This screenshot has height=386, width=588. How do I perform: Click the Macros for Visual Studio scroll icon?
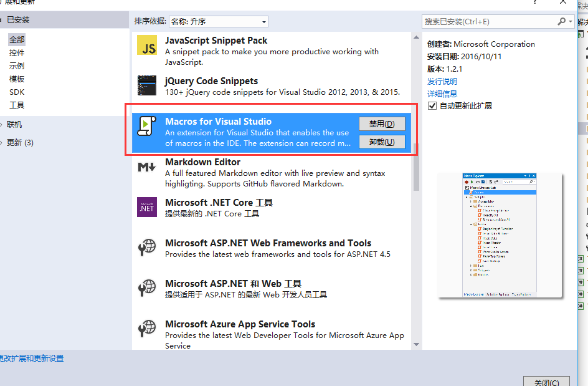coord(146,126)
